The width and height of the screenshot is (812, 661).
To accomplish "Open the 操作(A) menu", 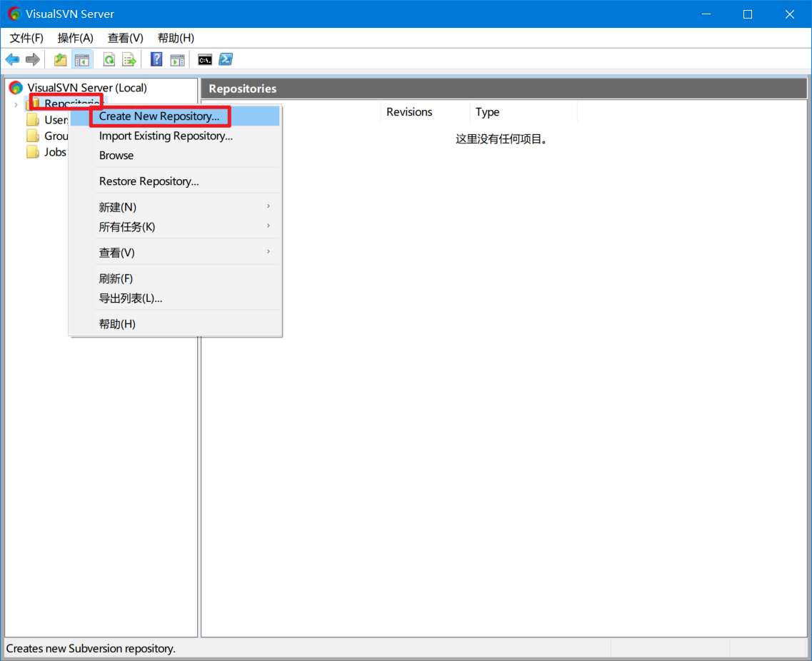I will coord(75,38).
